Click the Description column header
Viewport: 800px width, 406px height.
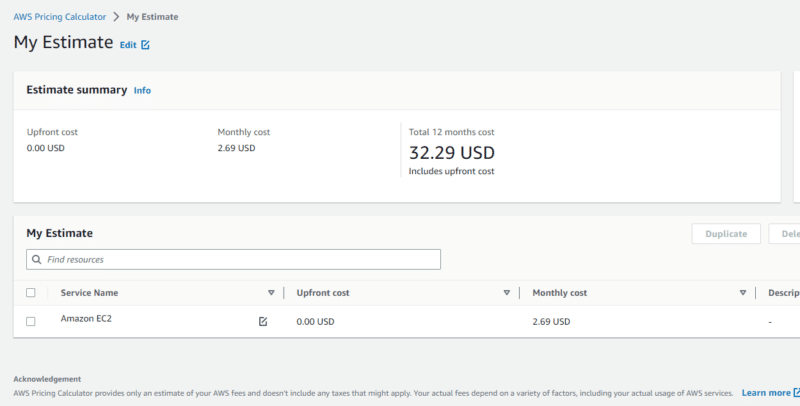click(x=782, y=293)
